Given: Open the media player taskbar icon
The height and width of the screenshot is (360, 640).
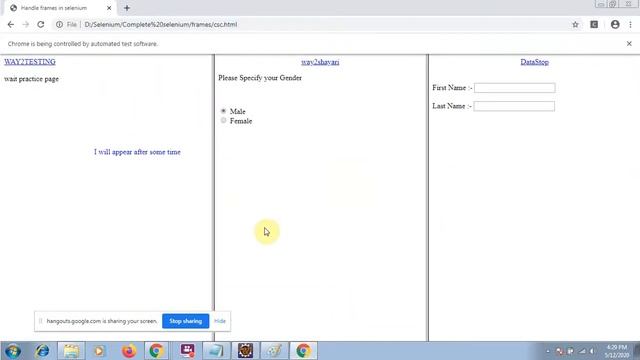Looking at the screenshot, I should pos(99,351).
